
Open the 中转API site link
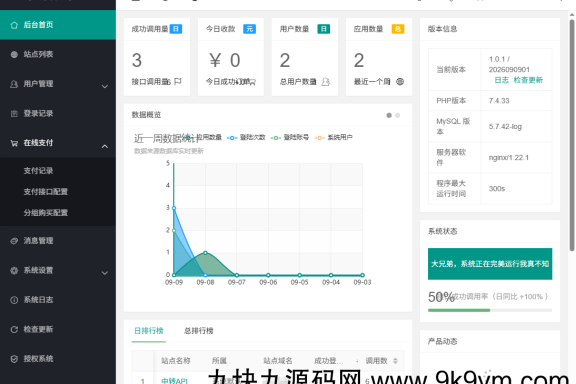coord(174,381)
